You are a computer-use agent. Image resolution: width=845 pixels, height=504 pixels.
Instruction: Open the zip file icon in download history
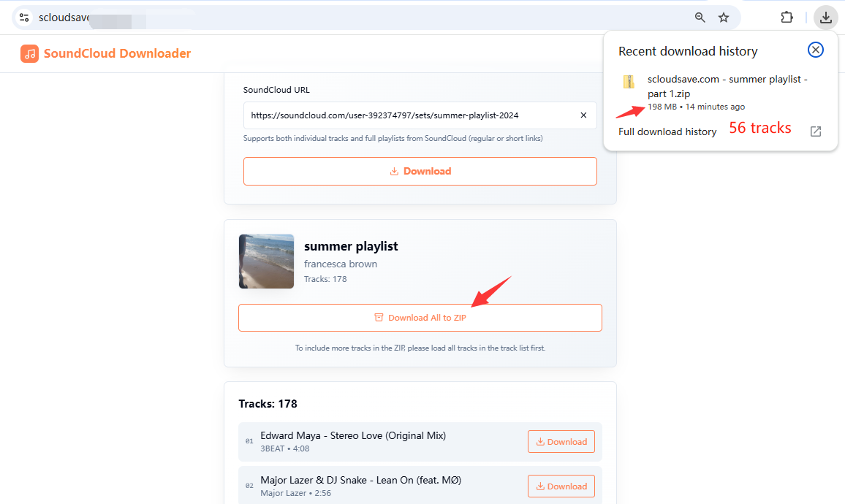tap(629, 81)
